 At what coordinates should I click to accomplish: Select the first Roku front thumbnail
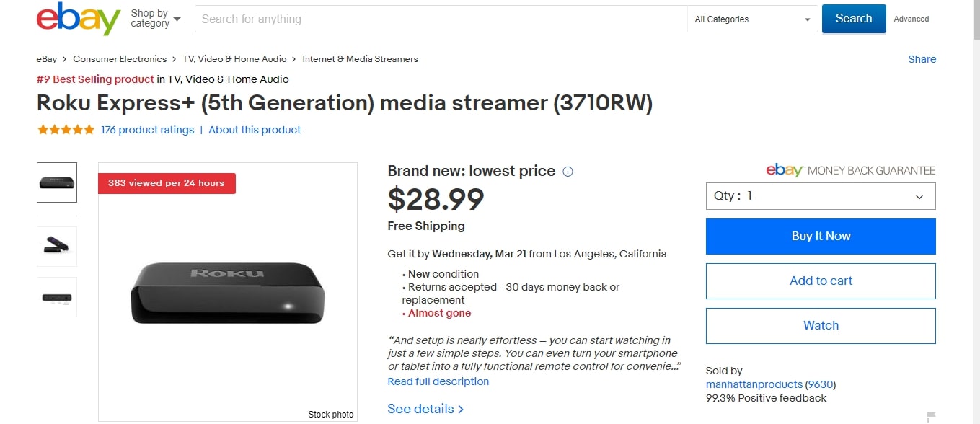[x=57, y=182]
